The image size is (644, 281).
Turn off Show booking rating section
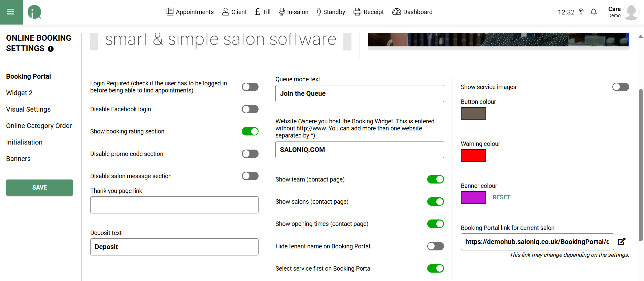point(250,131)
